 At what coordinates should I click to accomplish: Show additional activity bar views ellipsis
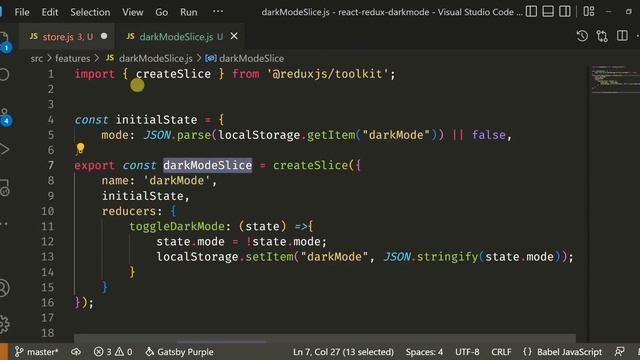4,224
